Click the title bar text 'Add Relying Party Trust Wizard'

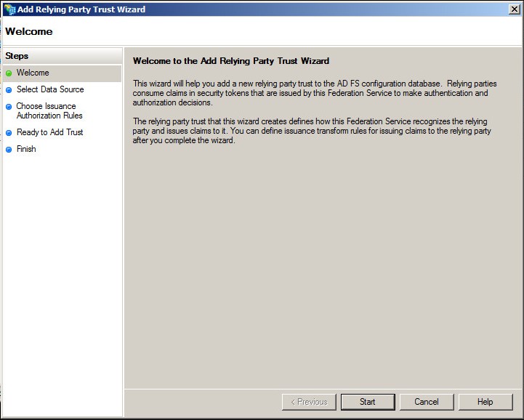coord(81,9)
